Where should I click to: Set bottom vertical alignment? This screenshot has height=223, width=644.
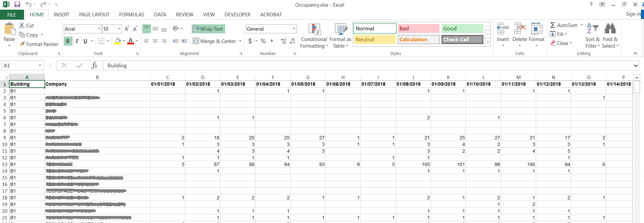point(164,29)
